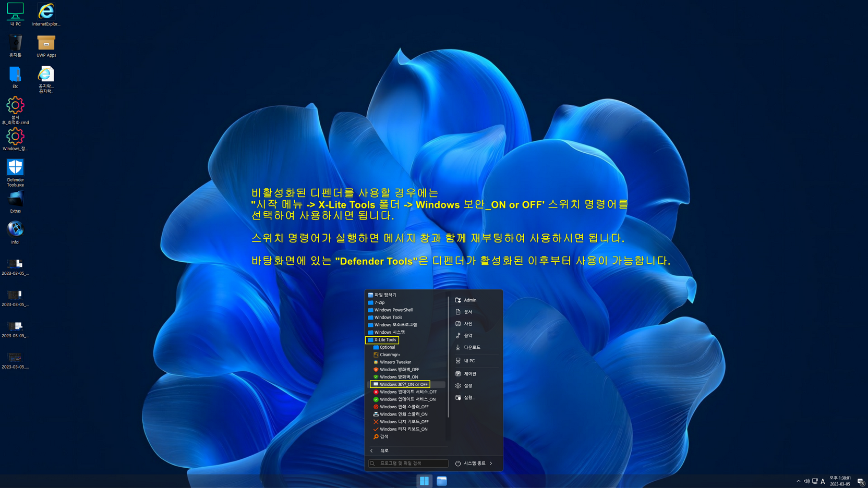Viewport: 868px width, 488px height.
Task: Toggle the IME input mode A indicator
Action: click(x=823, y=481)
